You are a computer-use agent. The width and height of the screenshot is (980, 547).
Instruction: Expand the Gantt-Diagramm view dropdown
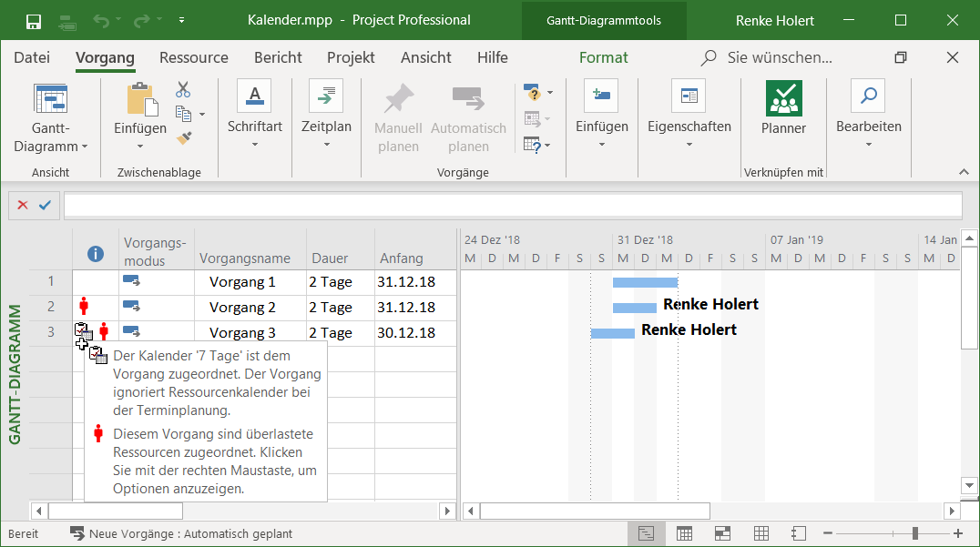pyautogui.click(x=85, y=147)
